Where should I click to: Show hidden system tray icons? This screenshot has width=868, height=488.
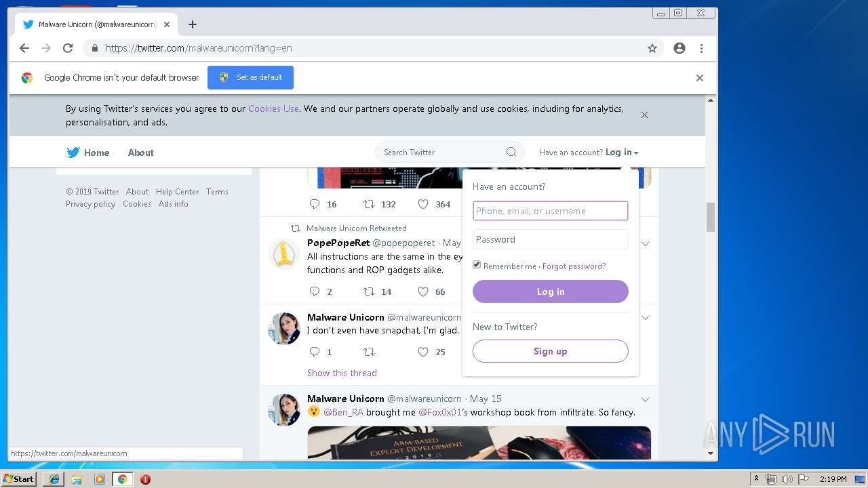(756, 479)
